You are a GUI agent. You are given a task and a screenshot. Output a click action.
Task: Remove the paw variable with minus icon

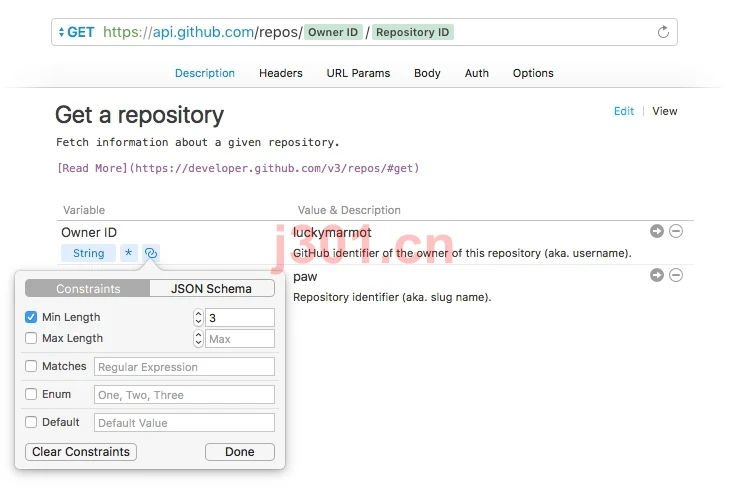pyautogui.click(x=676, y=275)
